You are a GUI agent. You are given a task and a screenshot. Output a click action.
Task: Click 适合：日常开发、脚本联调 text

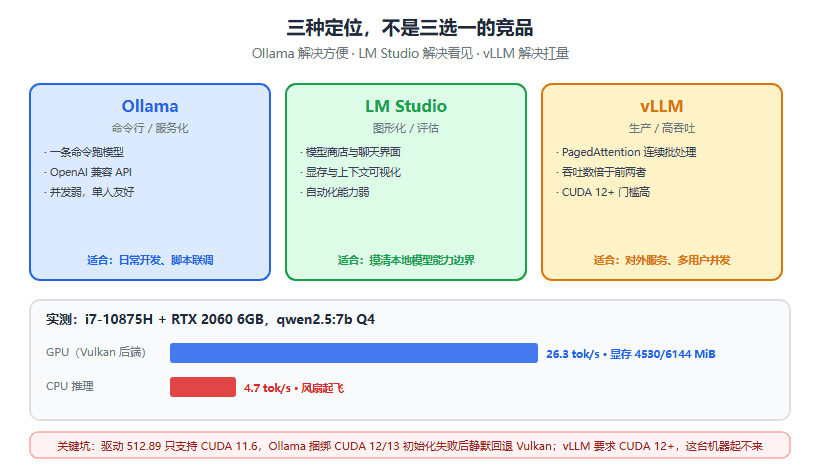[x=150, y=260]
